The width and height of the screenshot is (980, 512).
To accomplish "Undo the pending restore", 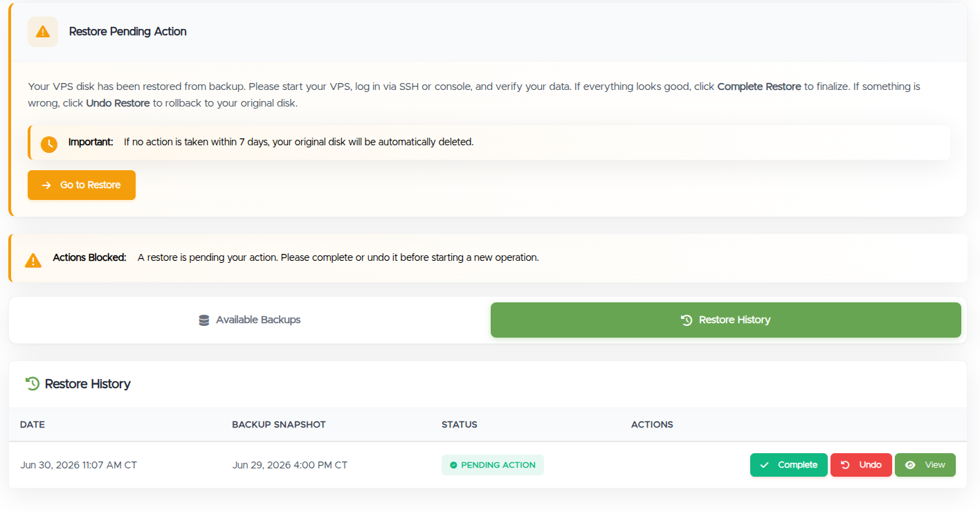I will point(861,465).
